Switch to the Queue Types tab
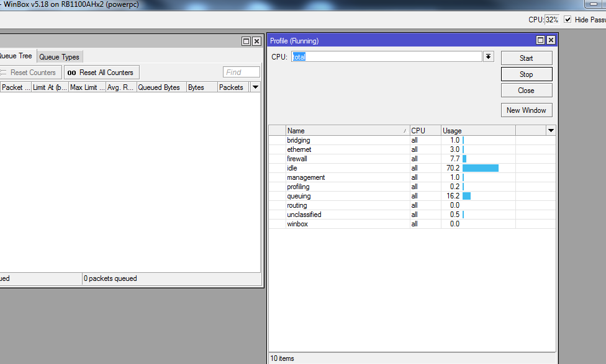Screen dimensions: 606x364 [x=59, y=57]
